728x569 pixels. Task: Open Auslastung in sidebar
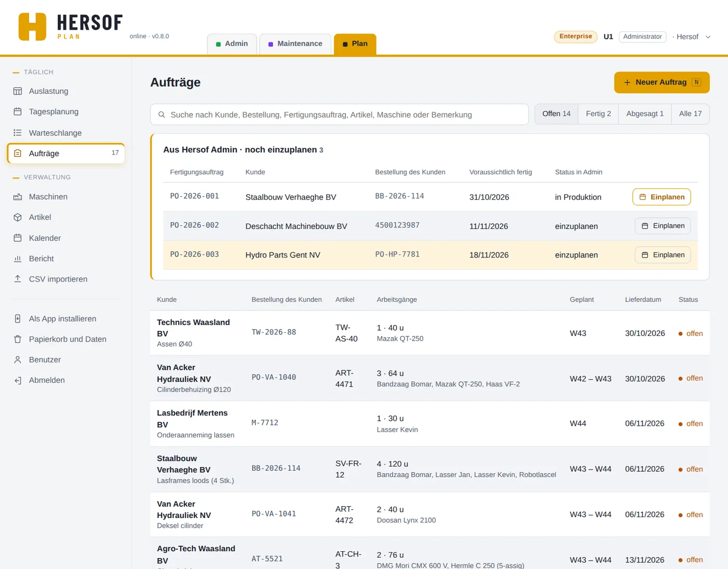pyautogui.click(x=66, y=91)
